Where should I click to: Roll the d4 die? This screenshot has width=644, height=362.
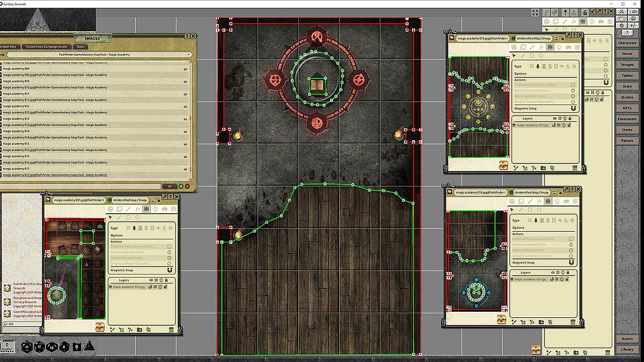89,346
